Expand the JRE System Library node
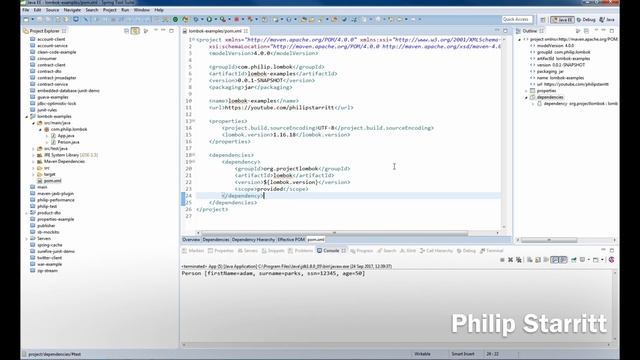The width and height of the screenshot is (640, 360). tap(33, 155)
